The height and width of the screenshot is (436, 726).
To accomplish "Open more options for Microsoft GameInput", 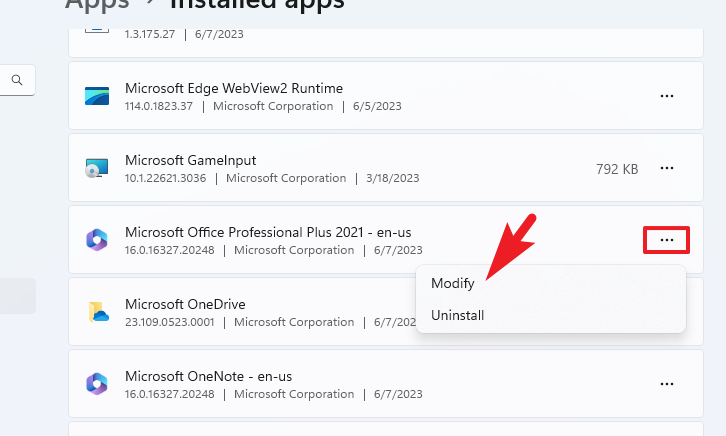I will [667, 168].
